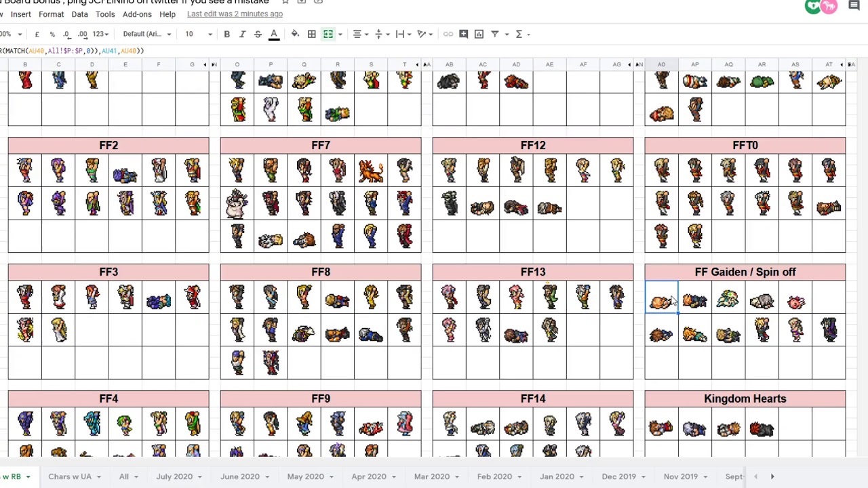868x488 pixels.
Task: Open text rotation options
Action: click(425, 34)
